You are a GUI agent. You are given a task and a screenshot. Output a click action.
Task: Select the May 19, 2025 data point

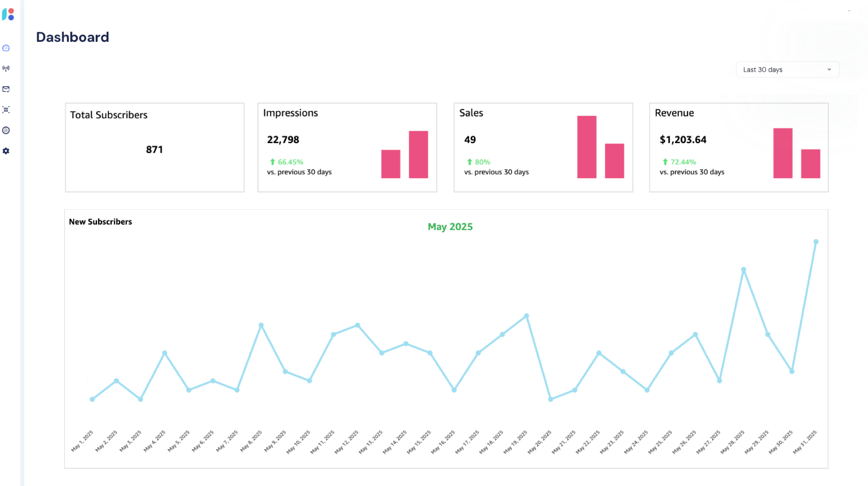[526, 316]
